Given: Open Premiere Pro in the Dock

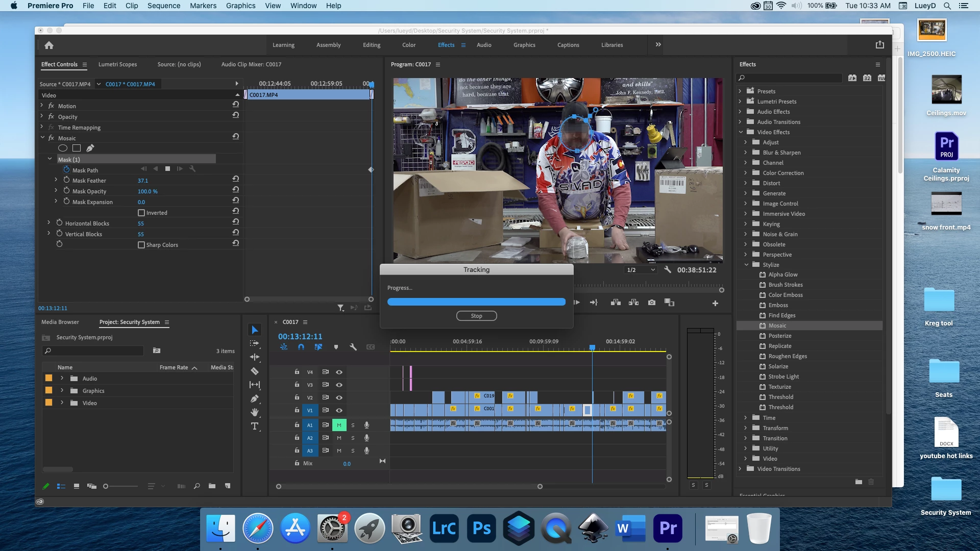Looking at the screenshot, I should click(x=668, y=528).
